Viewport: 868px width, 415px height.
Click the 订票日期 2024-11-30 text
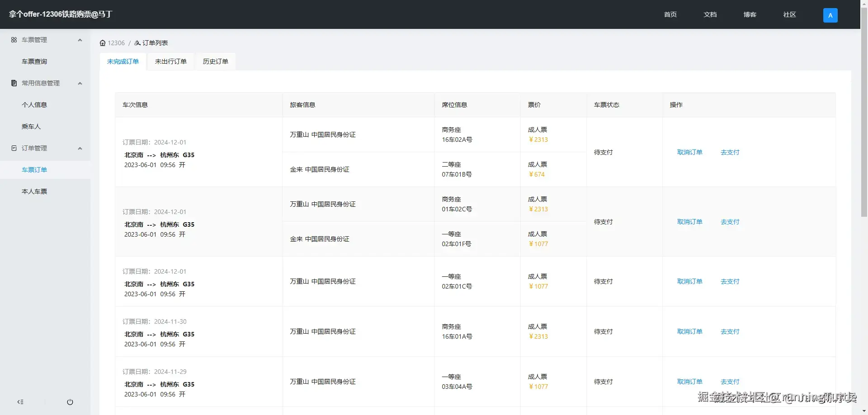[x=155, y=322]
